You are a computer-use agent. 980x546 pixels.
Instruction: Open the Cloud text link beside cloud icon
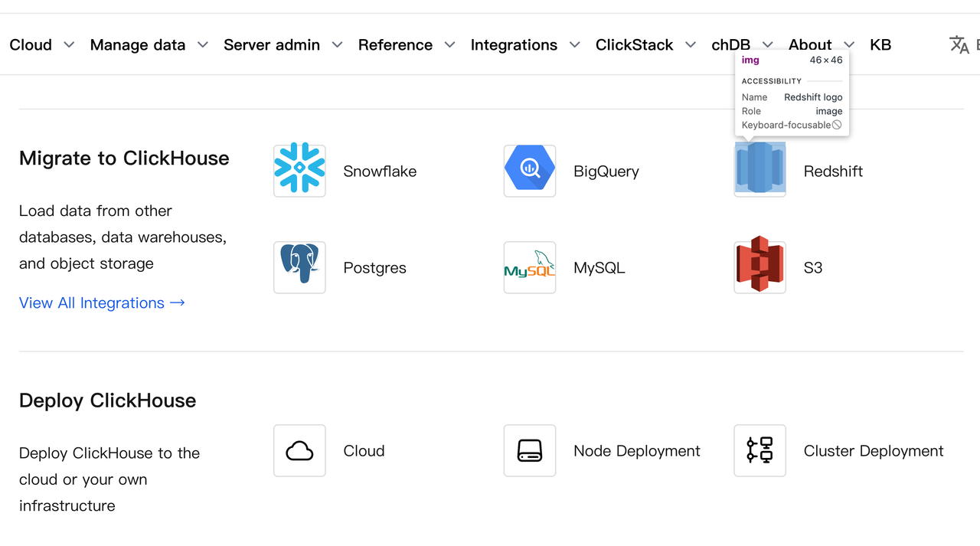[364, 451]
